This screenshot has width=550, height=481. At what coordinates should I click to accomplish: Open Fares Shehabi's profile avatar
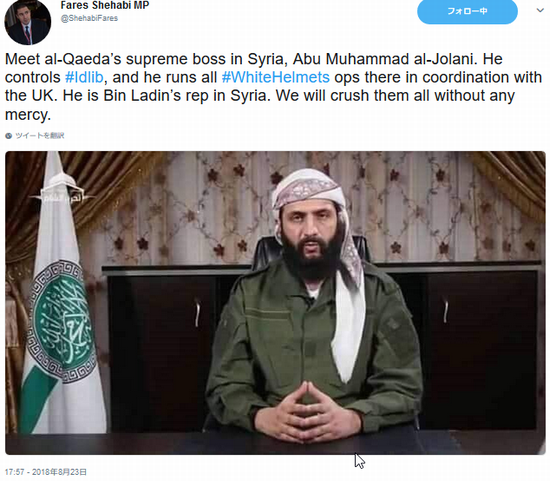27,22
